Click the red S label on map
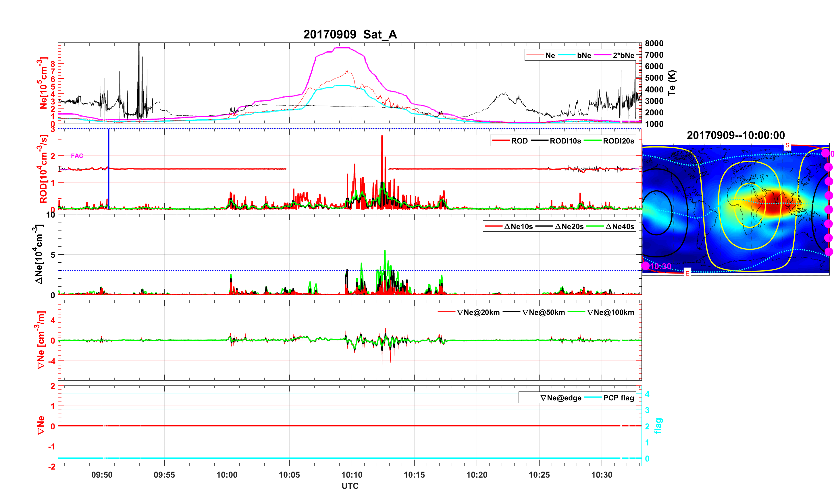The image size is (834, 504). 787,146
